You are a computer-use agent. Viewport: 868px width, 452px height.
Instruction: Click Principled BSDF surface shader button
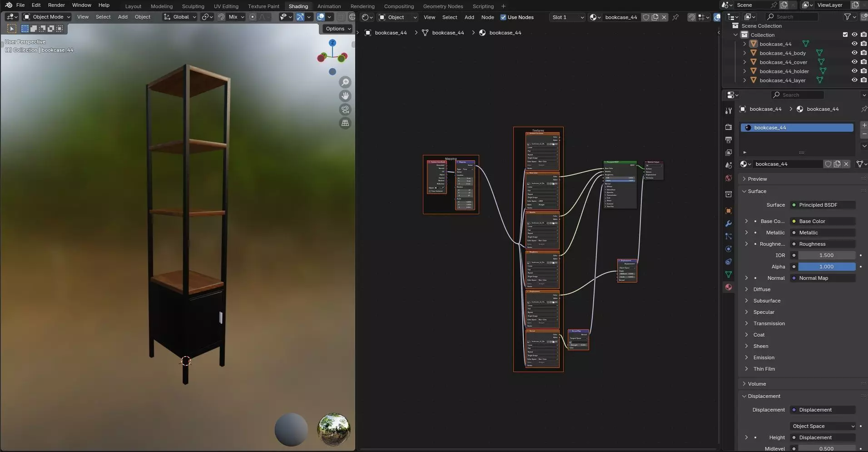tap(823, 205)
